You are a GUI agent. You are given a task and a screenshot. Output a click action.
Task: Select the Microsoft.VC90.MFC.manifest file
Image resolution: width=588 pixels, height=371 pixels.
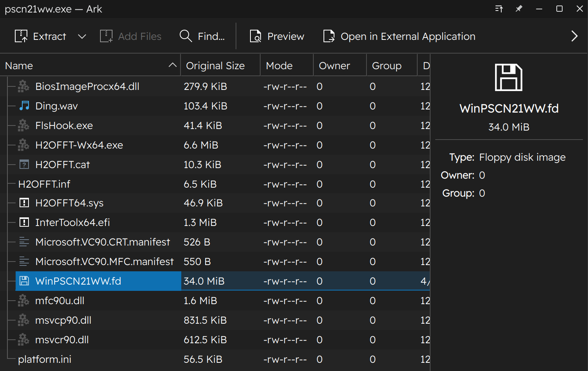pyautogui.click(x=104, y=262)
